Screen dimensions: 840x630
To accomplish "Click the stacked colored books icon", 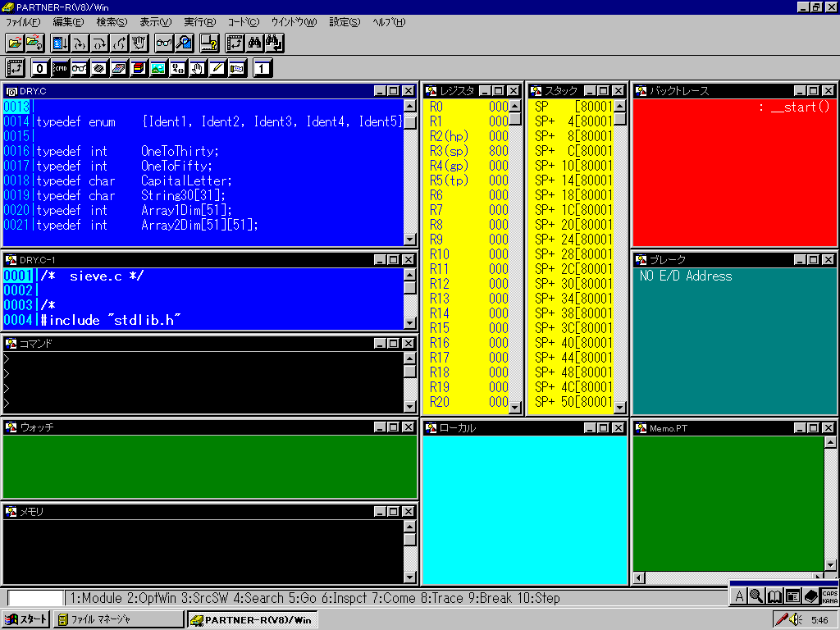I will pos(139,68).
